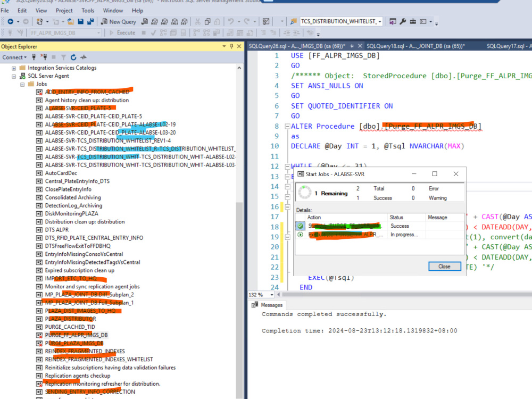
Task: Click the Open File folder icon
Action: point(71,22)
